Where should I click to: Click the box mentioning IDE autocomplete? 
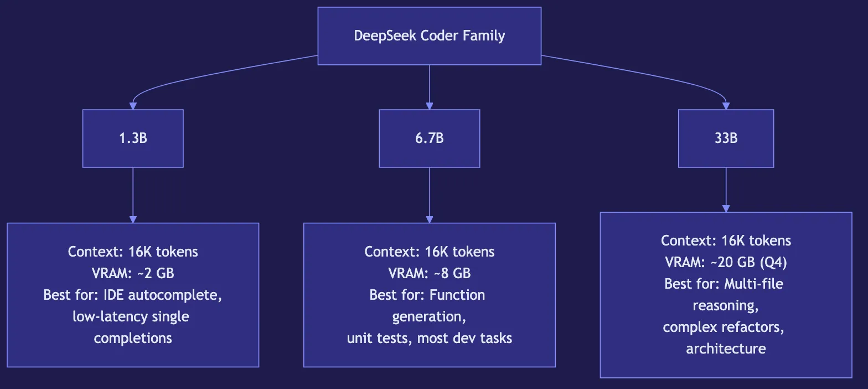pos(133,295)
